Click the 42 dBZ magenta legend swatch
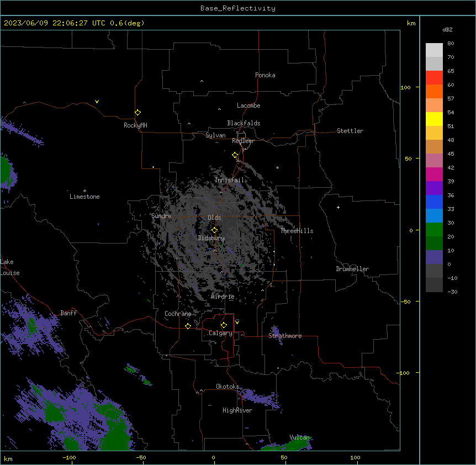Viewport: 476px width, 465px height. 434,174
